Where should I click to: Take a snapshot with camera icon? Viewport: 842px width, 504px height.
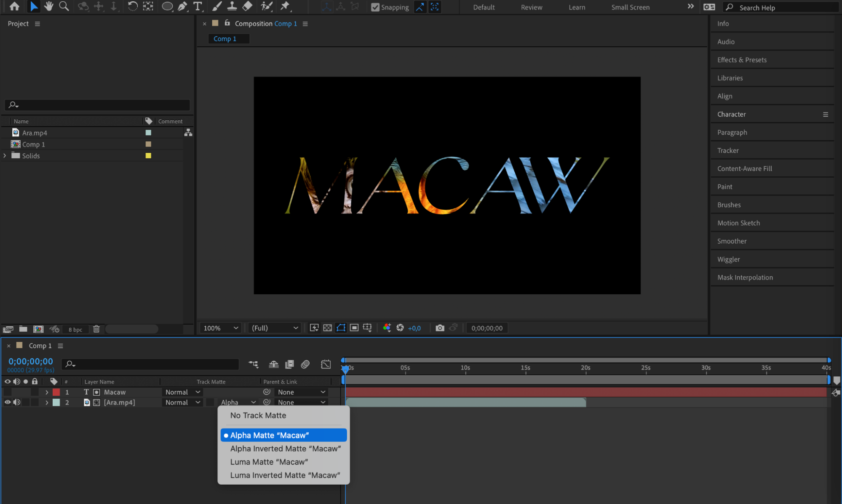[x=440, y=328]
